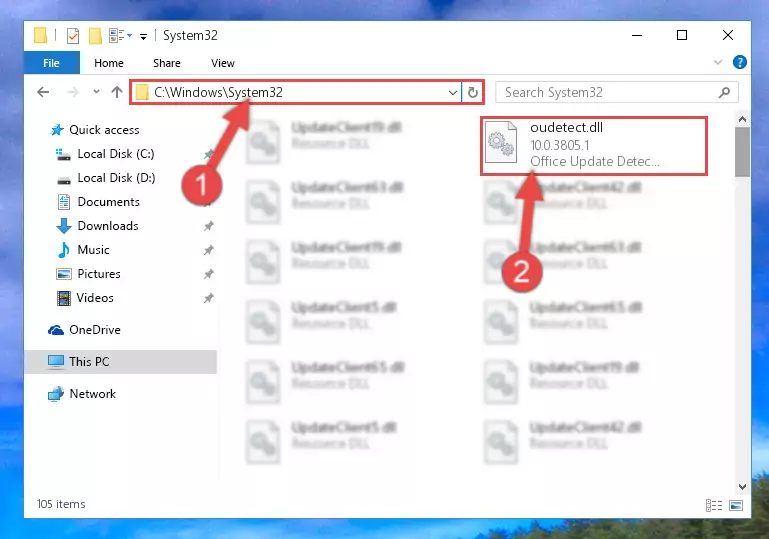Click the pin icon next to Downloads
The image size is (769, 539).
click(208, 226)
